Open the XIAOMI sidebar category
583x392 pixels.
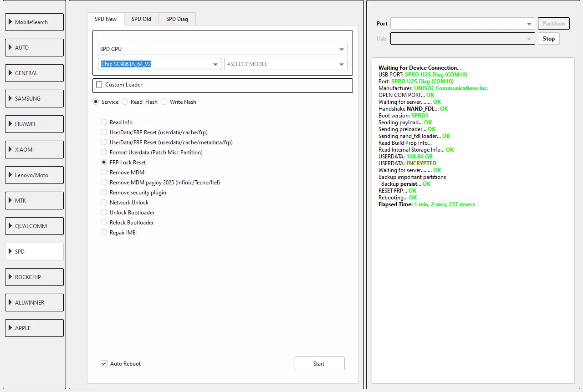click(x=34, y=150)
